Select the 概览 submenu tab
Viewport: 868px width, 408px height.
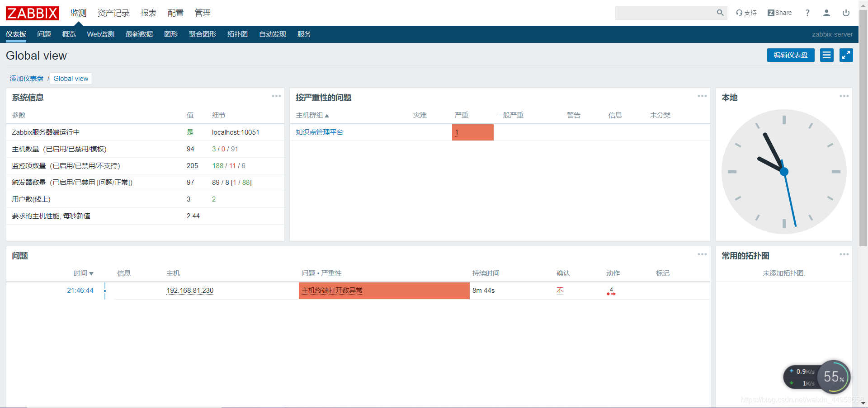(69, 34)
